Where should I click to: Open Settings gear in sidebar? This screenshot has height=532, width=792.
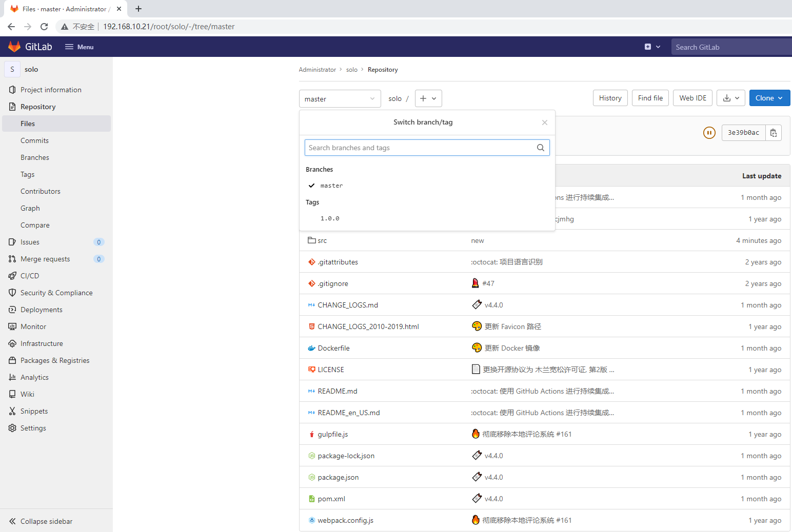13,428
